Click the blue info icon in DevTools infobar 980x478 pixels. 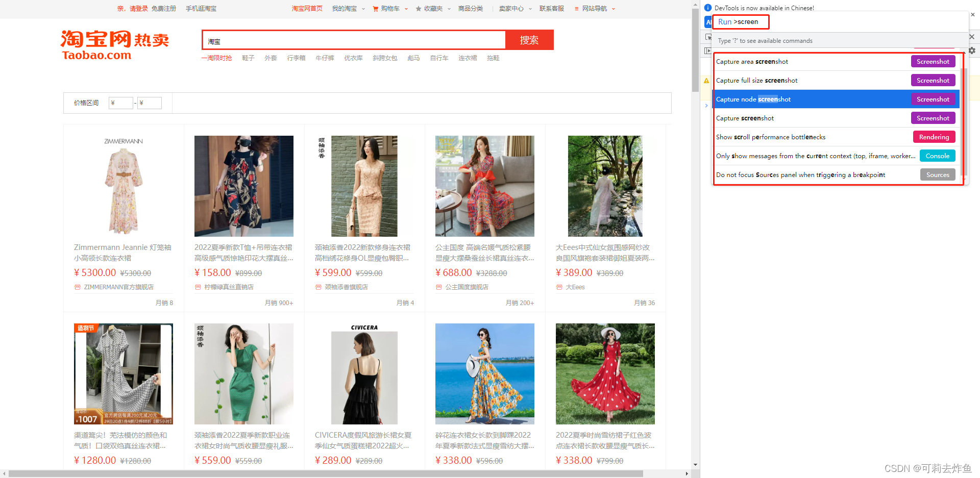click(x=708, y=8)
